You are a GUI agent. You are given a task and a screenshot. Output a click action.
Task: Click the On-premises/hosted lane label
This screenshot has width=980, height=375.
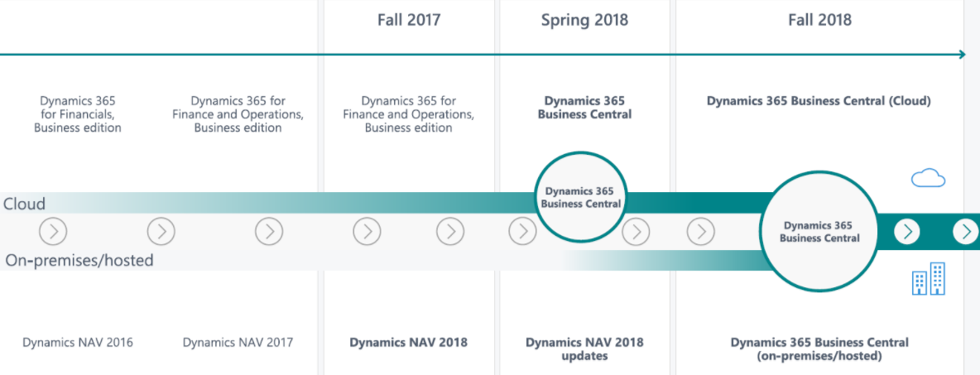pos(79,260)
